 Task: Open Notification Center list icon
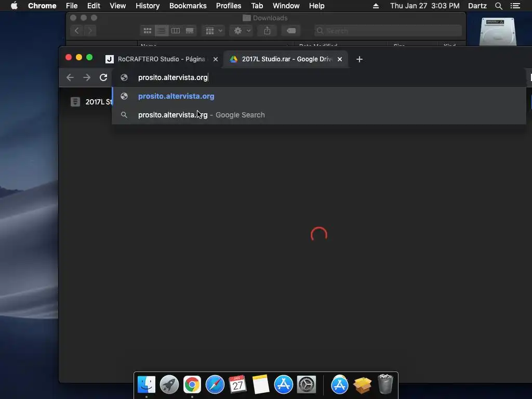pyautogui.click(x=515, y=6)
